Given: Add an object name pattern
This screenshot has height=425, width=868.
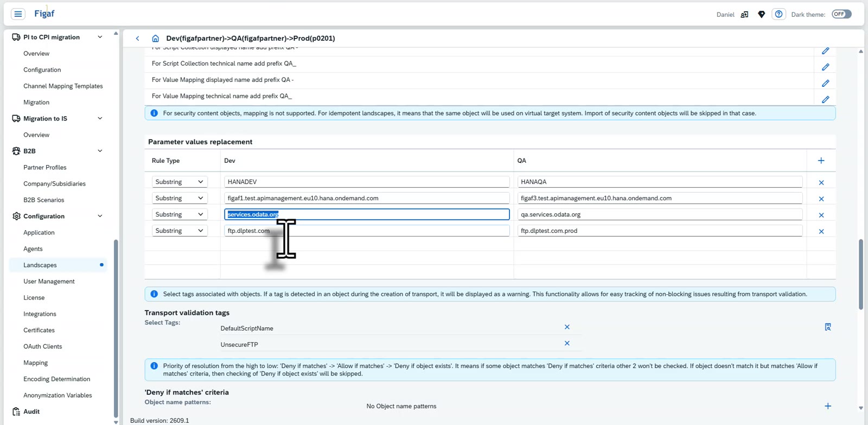Looking at the screenshot, I should [x=828, y=407].
